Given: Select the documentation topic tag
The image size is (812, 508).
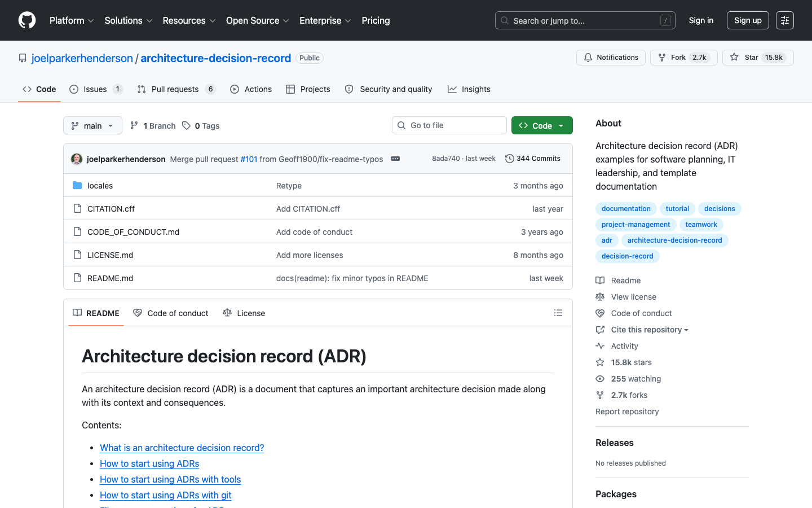Looking at the screenshot, I should (x=626, y=209).
